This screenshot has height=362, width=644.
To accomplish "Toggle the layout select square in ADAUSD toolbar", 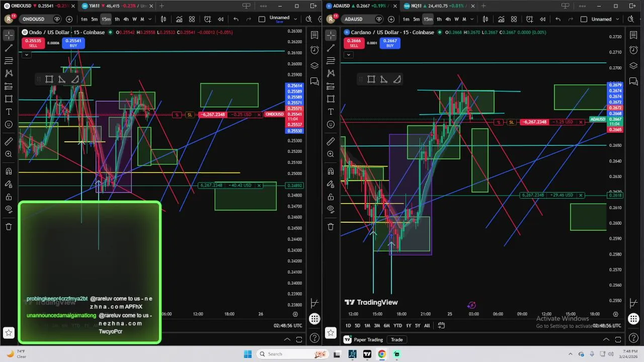I will point(584,19).
